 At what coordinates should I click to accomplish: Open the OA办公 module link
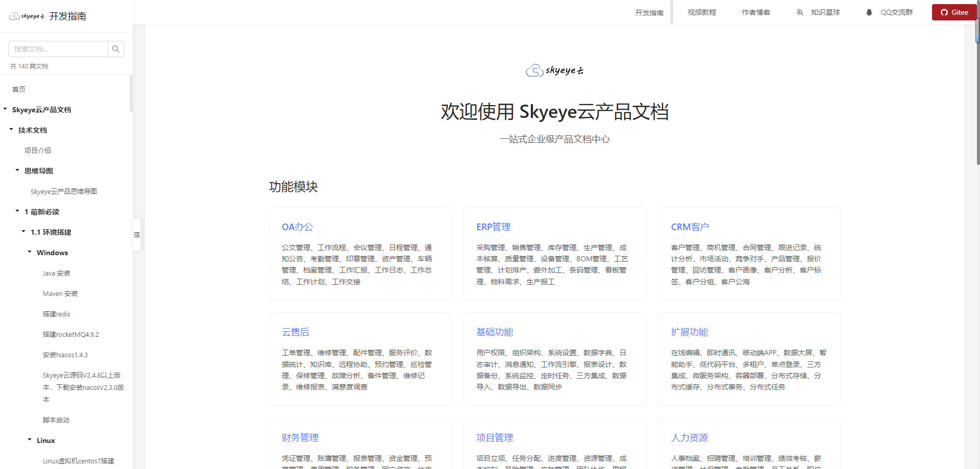pyautogui.click(x=298, y=227)
